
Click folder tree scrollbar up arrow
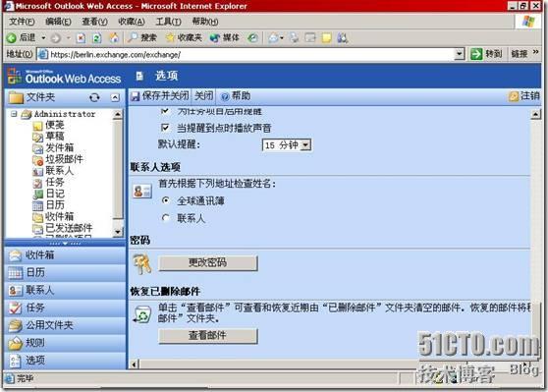[x=118, y=114]
